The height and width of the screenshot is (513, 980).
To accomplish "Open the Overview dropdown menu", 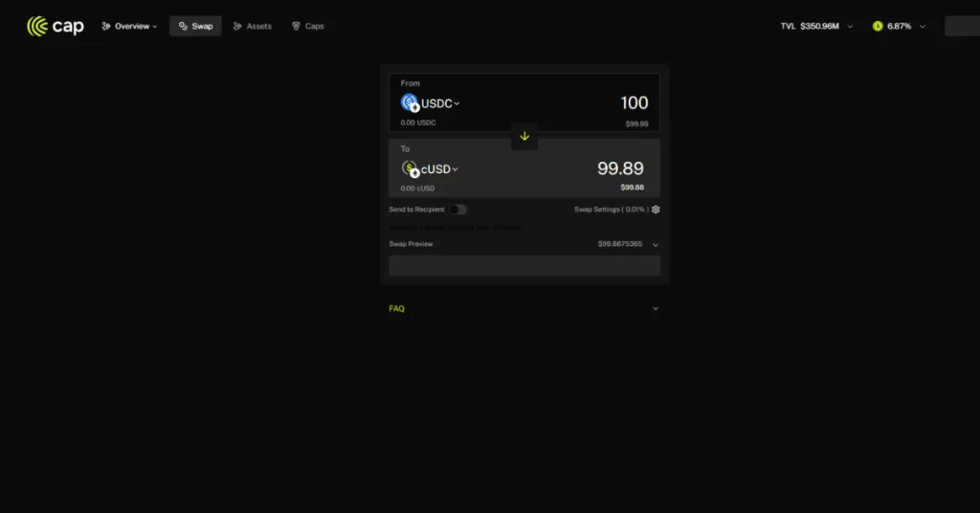I will point(130,26).
